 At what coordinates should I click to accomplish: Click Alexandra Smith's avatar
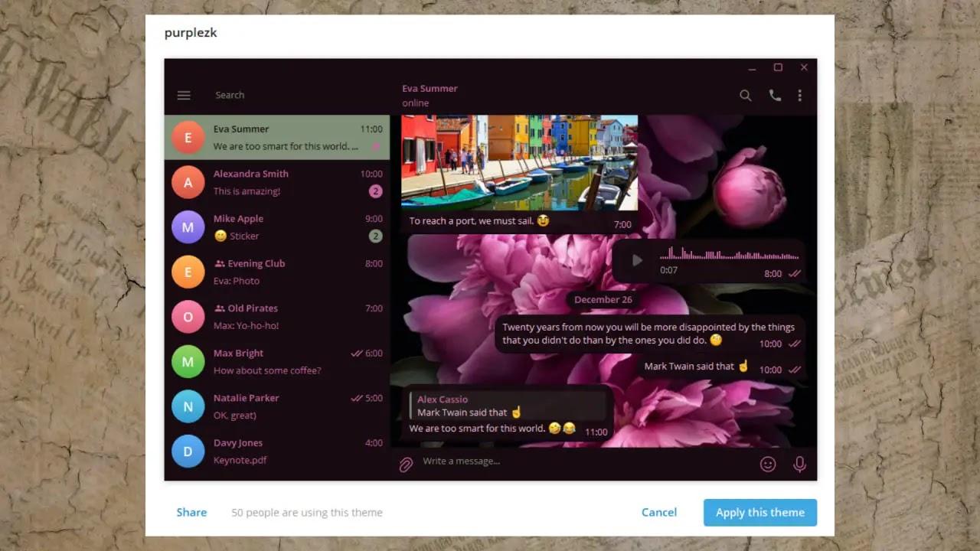click(x=188, y=182)
